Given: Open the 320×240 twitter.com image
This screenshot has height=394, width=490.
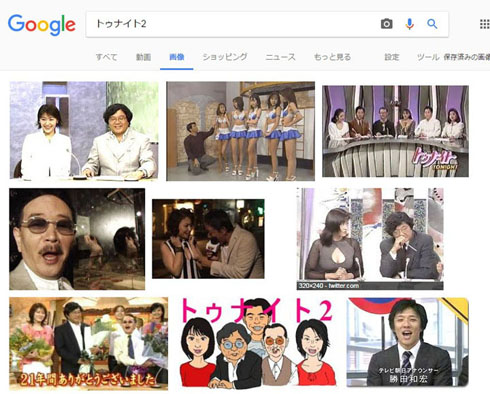Looking at the screenshot, I should [370, 239].
